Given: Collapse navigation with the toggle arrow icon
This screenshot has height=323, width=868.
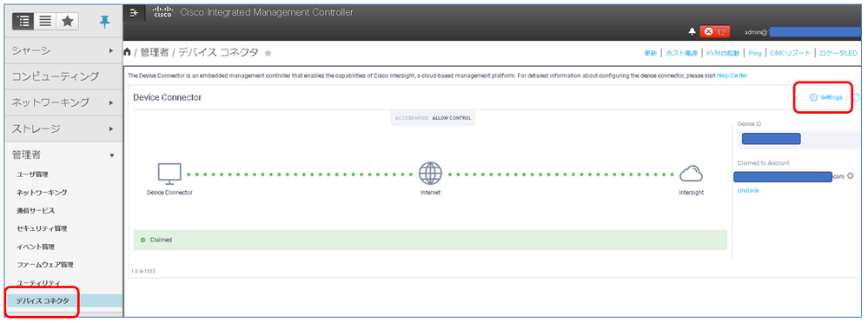Looking at the screenshot, I should (134, 13).
